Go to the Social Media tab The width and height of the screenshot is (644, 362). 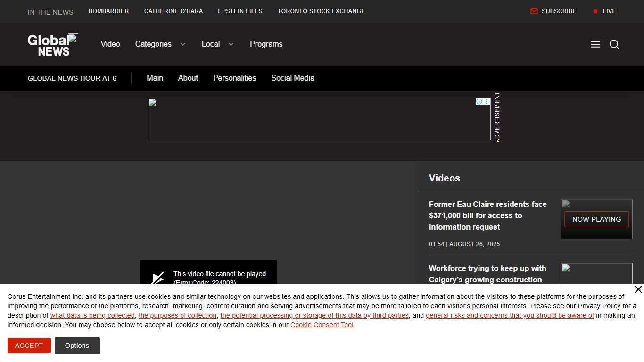pyautogui.click(x=292, y=78)
